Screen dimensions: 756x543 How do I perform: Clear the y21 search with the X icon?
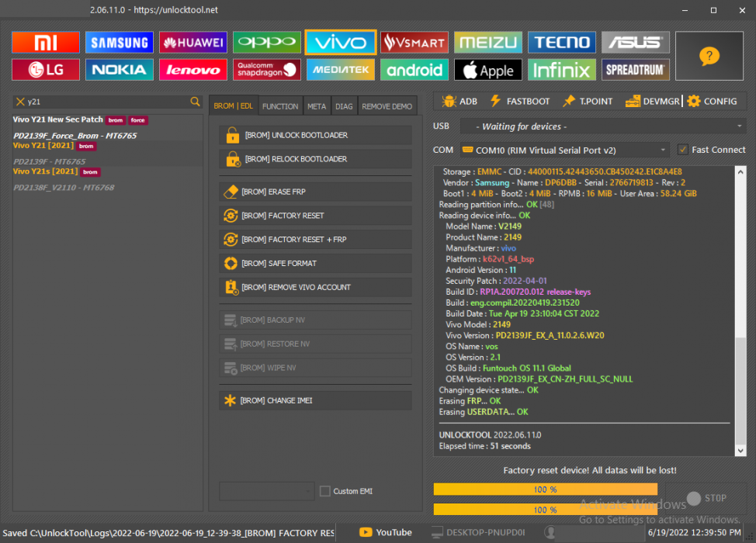point(20,102)
